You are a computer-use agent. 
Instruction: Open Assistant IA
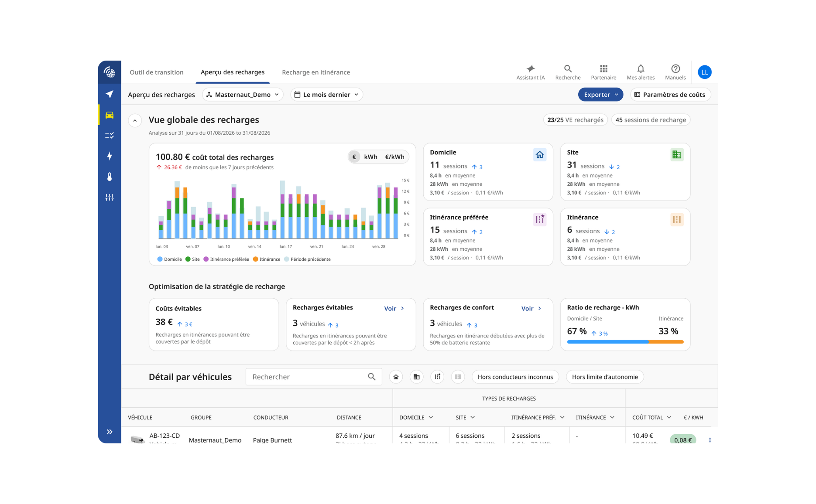531,72
